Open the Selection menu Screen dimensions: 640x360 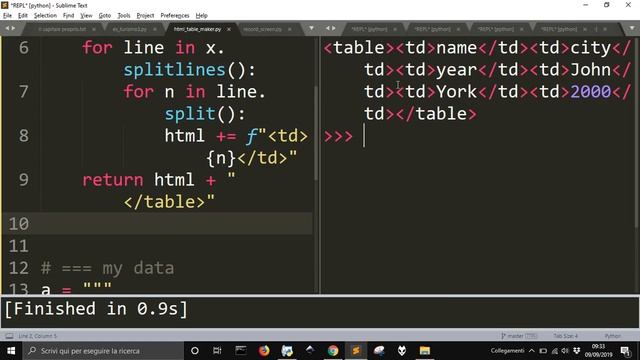pyautogui.click(x=45, y=16)
